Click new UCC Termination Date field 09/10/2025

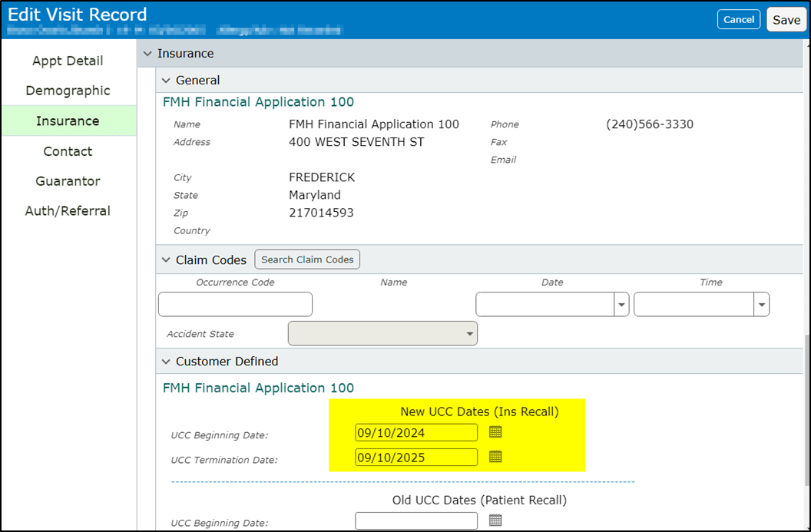pyautogui.click(x=416, y=458)
